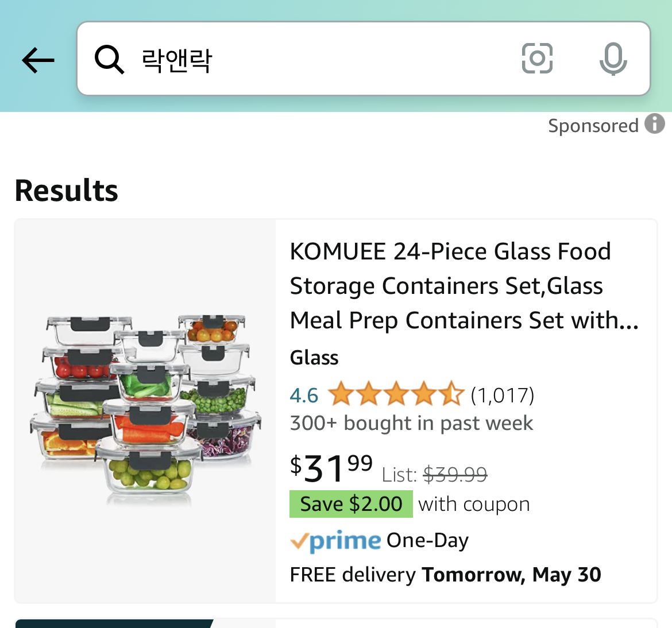Tap the back arrow icon
The height and width of the screenshot is (628, 672).
point(38,60)
